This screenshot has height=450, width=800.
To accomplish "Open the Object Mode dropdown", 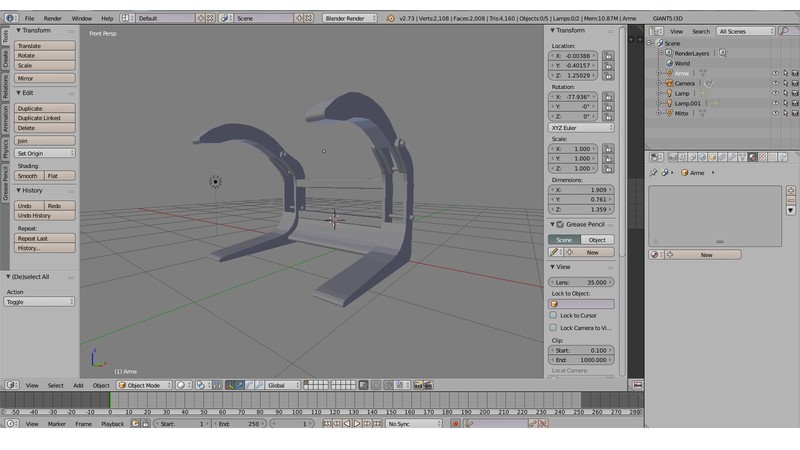I will pos(145,385).
